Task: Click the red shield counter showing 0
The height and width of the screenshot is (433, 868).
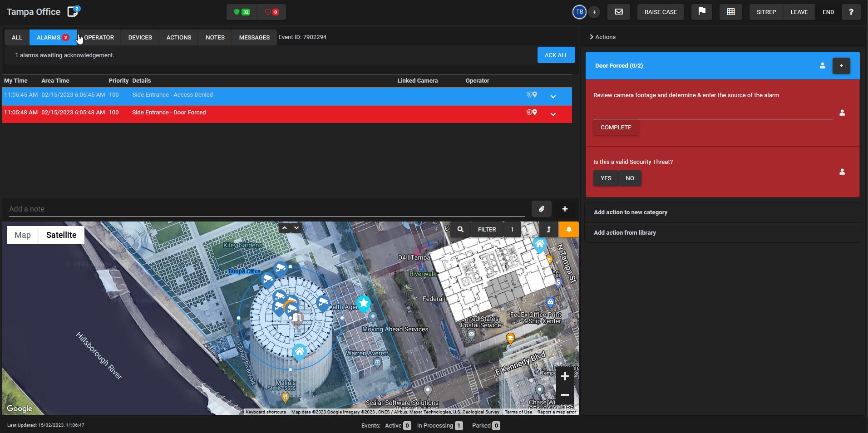Action: pyautogui.click(x=271, y=12)
